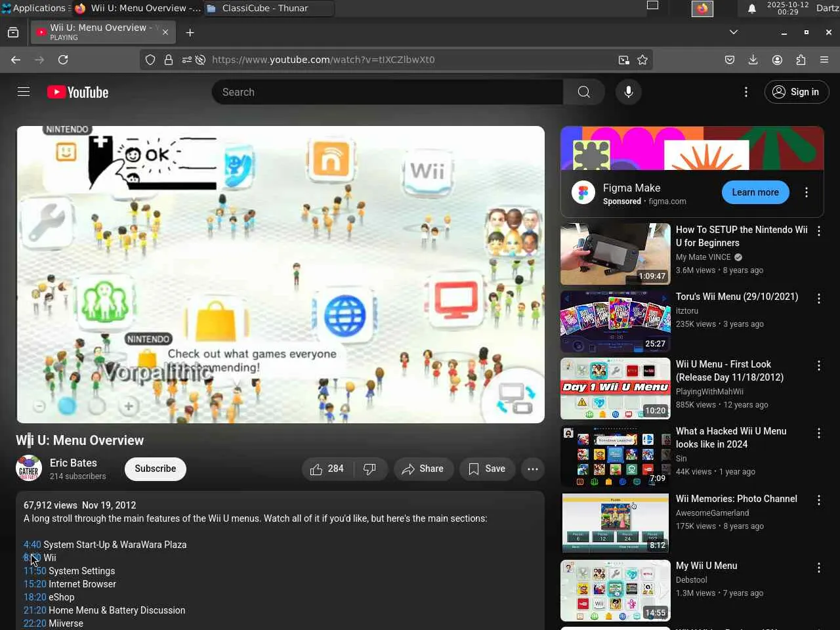Click the YouTube search input field

pos(387,92)
